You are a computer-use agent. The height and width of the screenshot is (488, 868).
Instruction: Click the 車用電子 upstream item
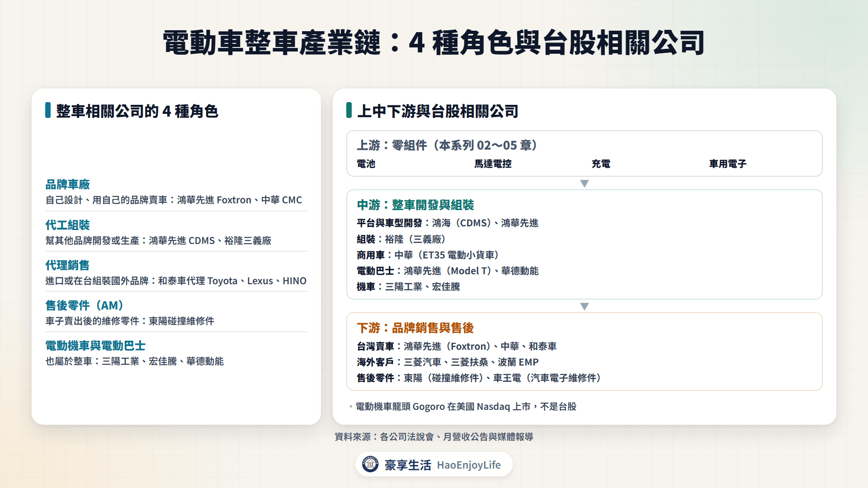coord(728,164)
